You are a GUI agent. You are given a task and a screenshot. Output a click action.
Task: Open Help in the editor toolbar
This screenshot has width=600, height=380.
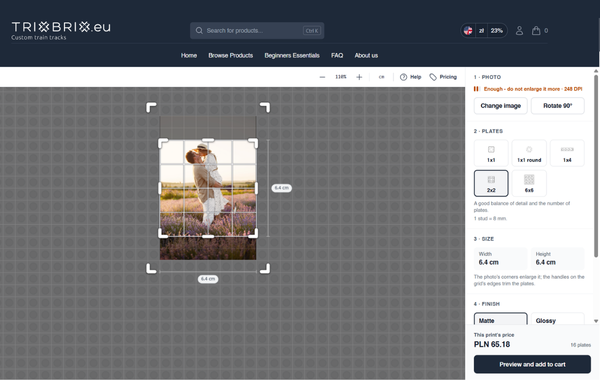pyautogui.click(x=411, y=77)
